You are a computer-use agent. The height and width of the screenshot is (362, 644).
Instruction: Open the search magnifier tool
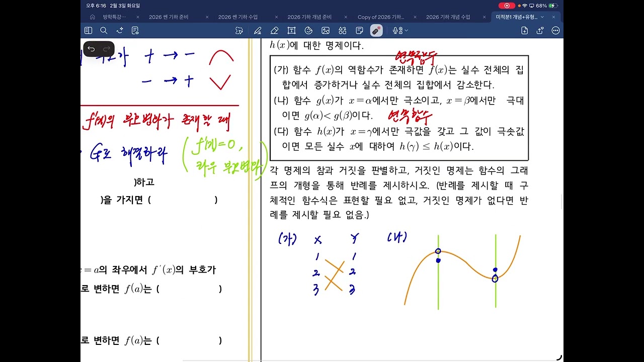(104, 31)
